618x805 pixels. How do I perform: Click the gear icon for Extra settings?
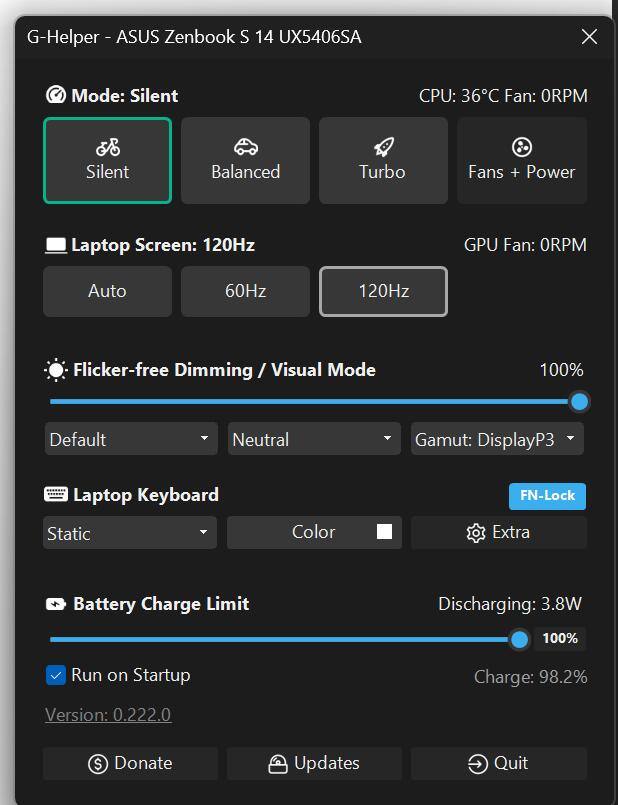coord(476,533)
